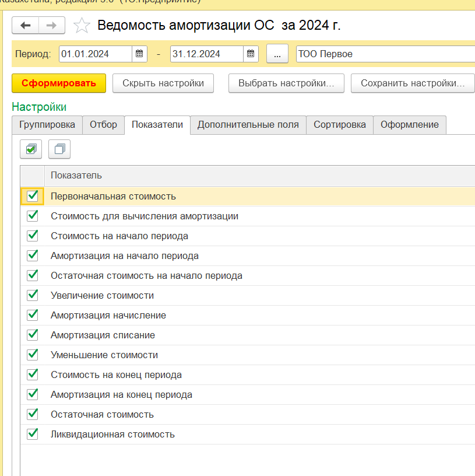Open period selection ellipsis button

pos(277,54)
